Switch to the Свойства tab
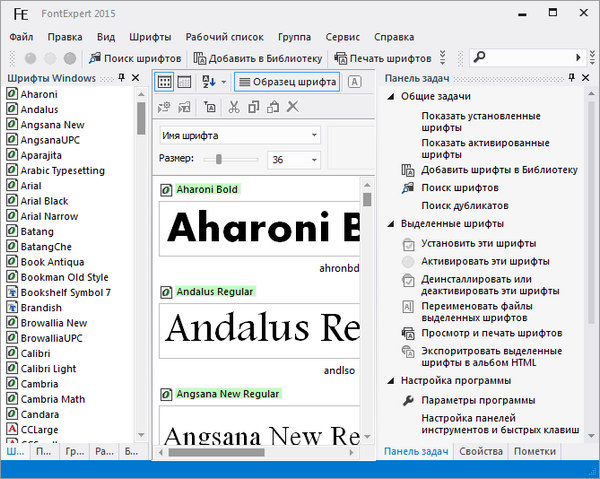The width and height of the screenshot is (600, 479). point(480,452)
